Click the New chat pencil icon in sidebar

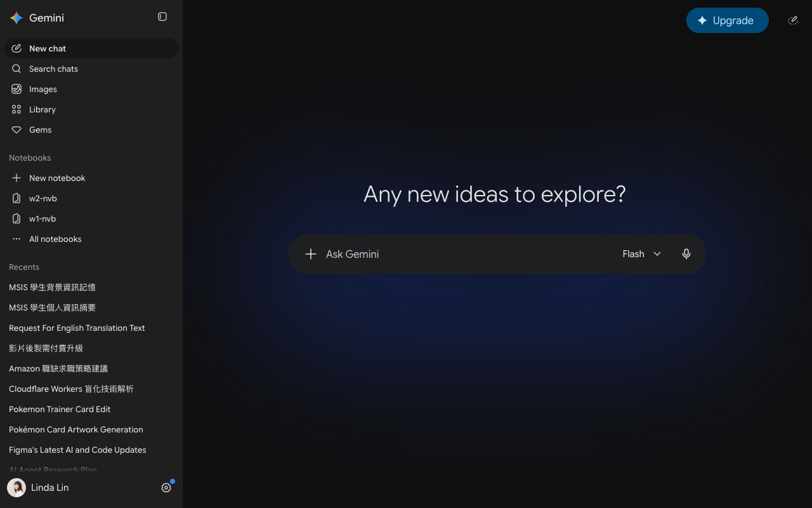coord(16,48)
